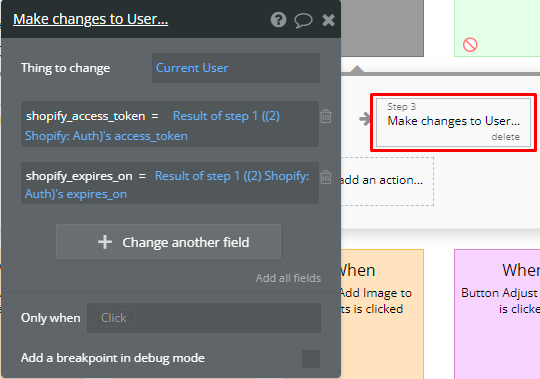The image size is (540, 379).
Task: Open the pink Button Adjust event
Action: click(x=497, y=314)
